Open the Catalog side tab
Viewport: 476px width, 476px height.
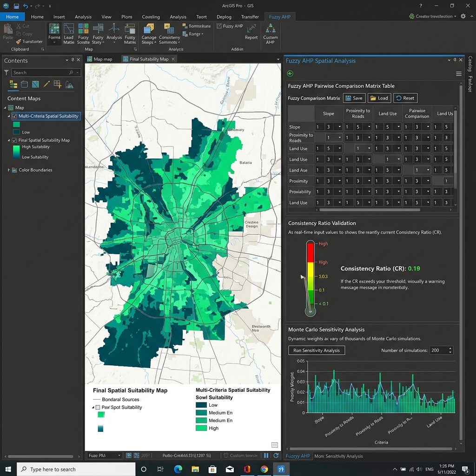pyautogui.click(x=470, y=64)
